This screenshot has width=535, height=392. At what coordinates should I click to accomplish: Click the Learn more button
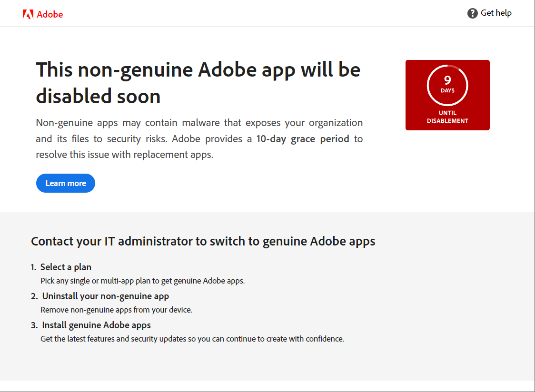point(65,183)
